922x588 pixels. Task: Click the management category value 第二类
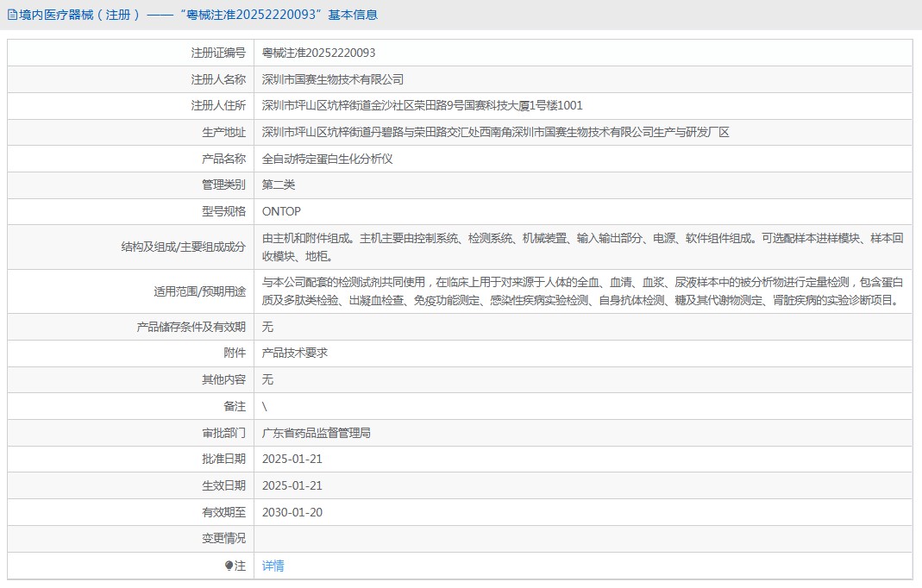coord(278,185)
